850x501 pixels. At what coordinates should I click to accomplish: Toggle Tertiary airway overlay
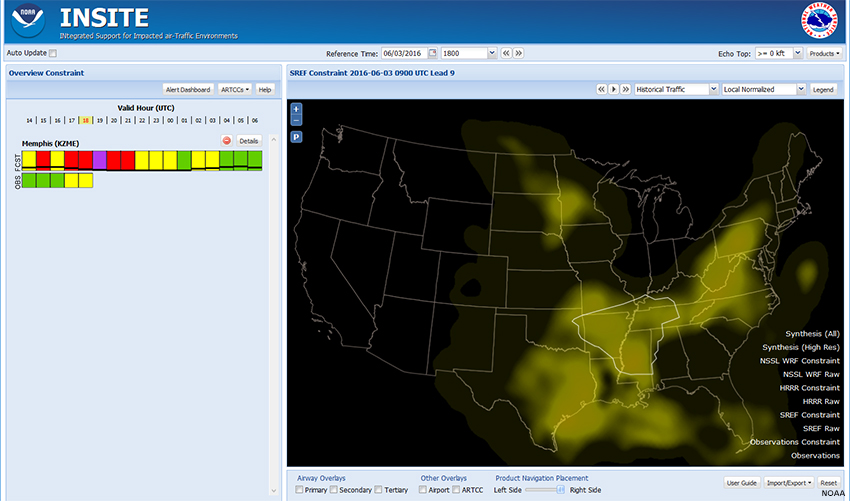point(378,490)
